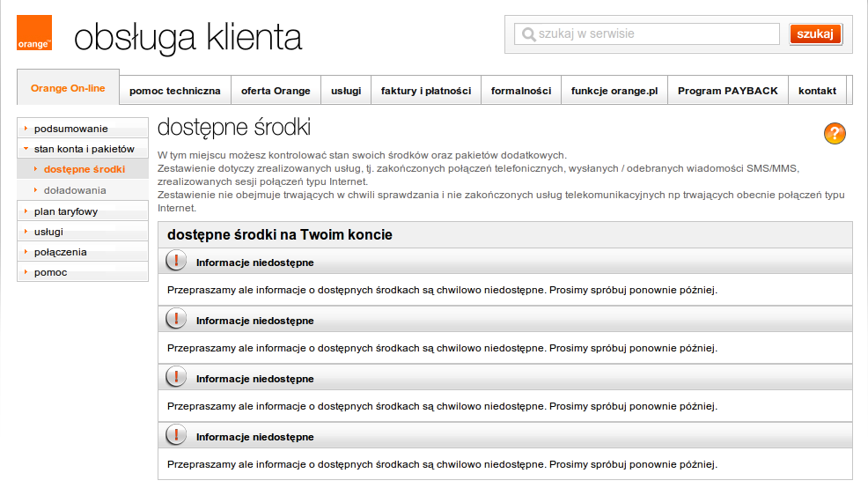Click the dostępne środki main page heading

click(233, 128)
